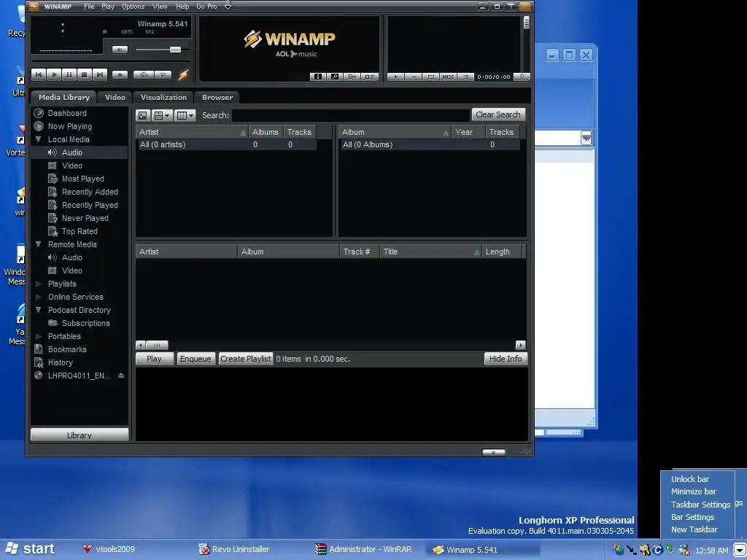Select Most Played under Local Media
Viewport: 747px width, 560px height.
(82, 179)
